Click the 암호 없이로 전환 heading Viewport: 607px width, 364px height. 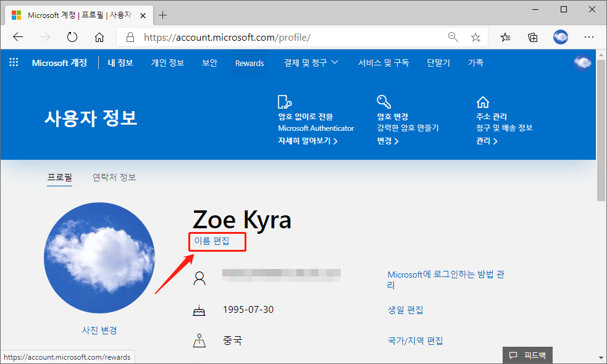(x=306, y=117)
